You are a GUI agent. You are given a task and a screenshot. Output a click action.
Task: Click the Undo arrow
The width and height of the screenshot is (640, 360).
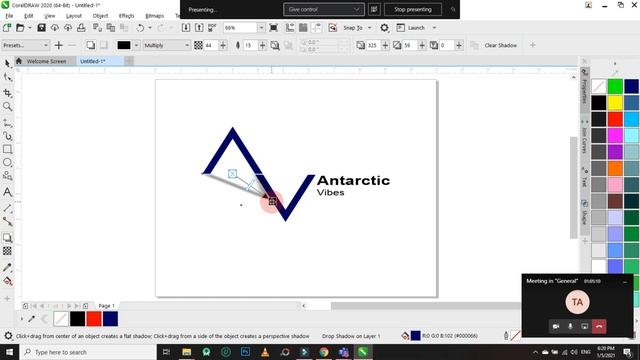click(x=140, y=28)
